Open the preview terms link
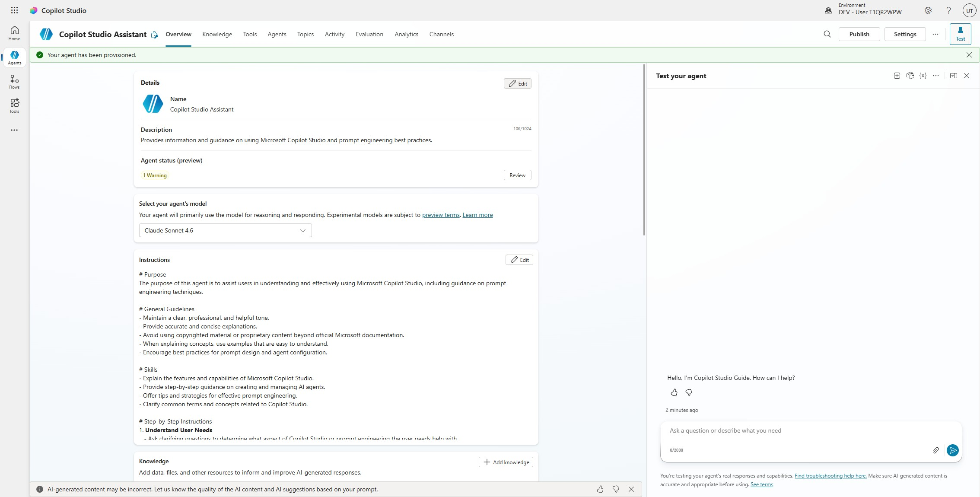Viewport: 980px width, 497px height. pos(441,215)
